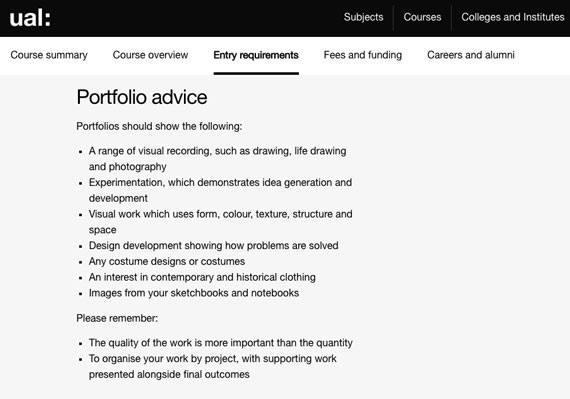
Task: Click the 'Please remember:' text
Action: pos(117,318)
